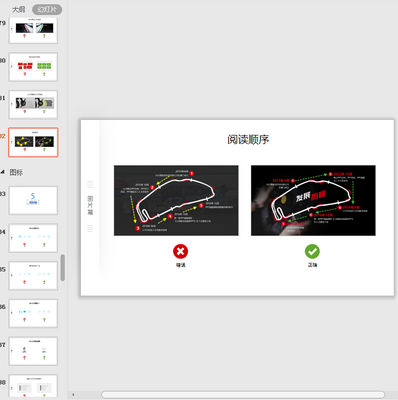Select the 阅读顺序 slide title
This screenshot has height=400, width=398.
248,139
